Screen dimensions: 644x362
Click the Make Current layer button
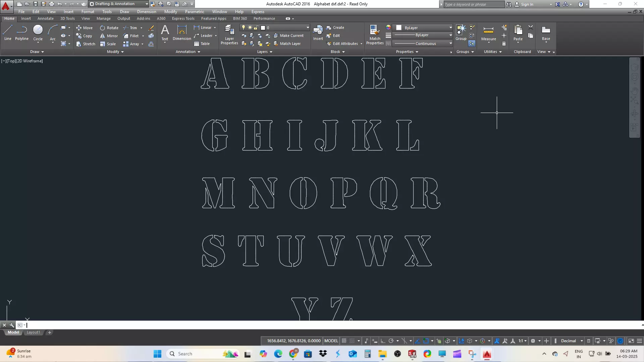(x=288, y=36)
